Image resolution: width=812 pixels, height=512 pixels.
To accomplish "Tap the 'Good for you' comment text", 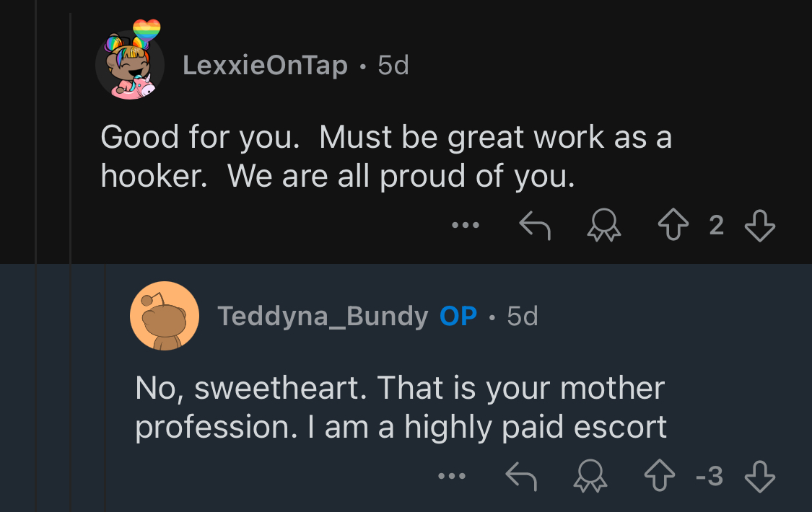I will (201, 137).
